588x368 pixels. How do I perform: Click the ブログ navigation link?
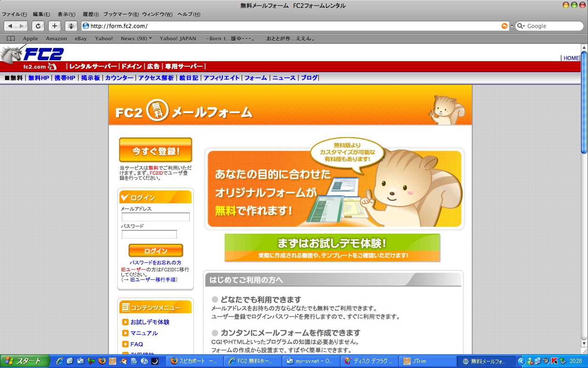click(x=309, y=78)
